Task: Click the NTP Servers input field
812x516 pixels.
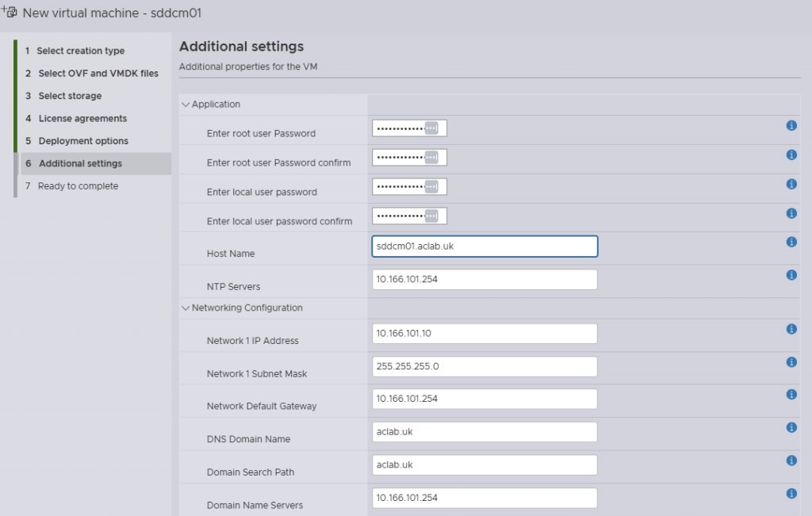Action: [484, 280]
